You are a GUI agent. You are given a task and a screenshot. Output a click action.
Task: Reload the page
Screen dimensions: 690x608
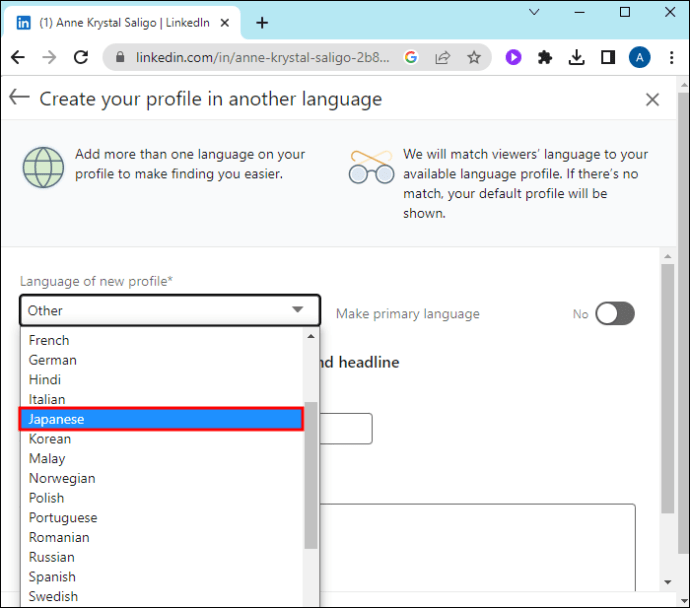(x=81, y=57)
